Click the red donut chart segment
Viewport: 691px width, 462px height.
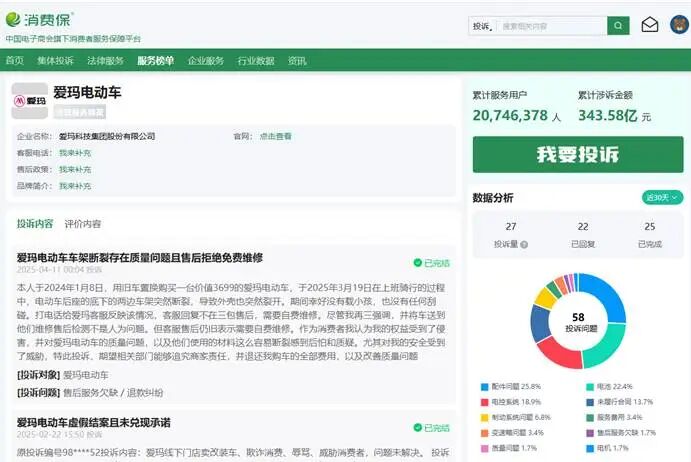[559, 354]
